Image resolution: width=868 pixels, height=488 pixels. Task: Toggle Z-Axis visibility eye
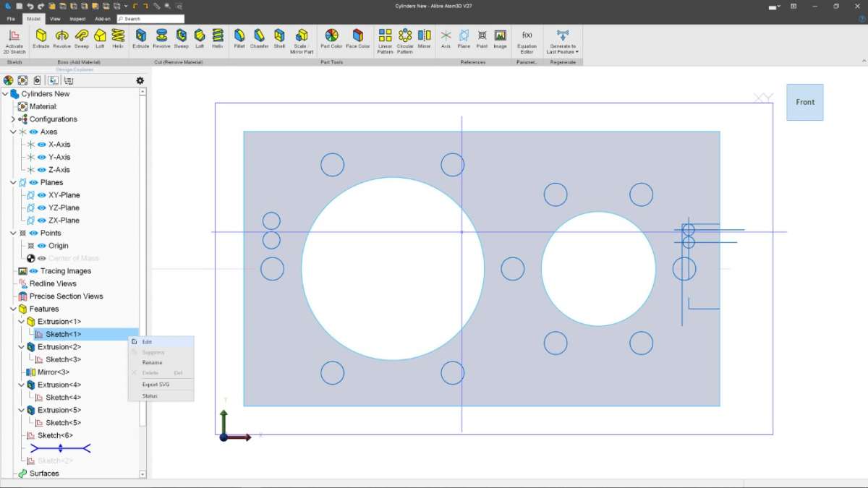coord(41,170)
